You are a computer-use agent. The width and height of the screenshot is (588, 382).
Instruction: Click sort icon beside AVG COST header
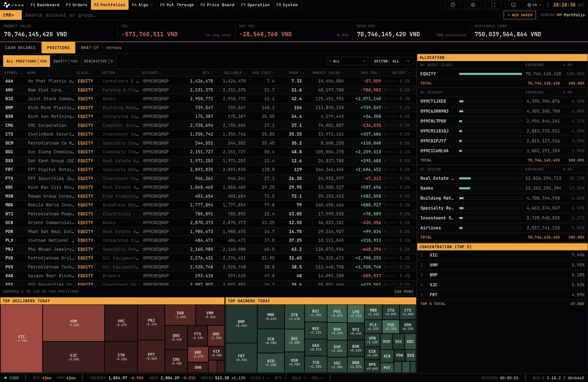273,73
